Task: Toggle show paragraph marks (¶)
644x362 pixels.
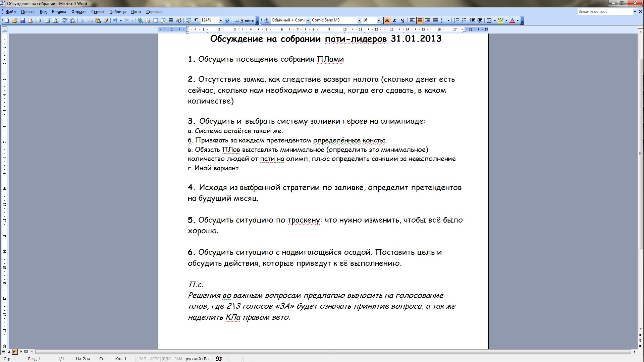Action: 196,20
